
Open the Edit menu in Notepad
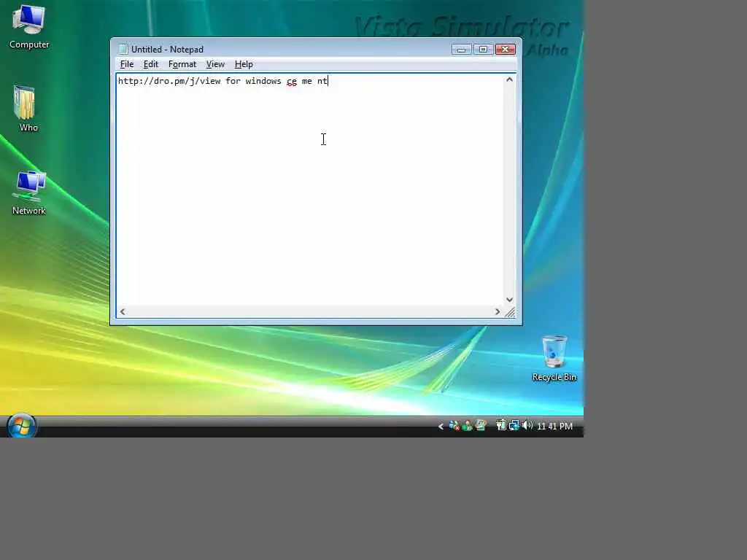[x=150, y=64]
